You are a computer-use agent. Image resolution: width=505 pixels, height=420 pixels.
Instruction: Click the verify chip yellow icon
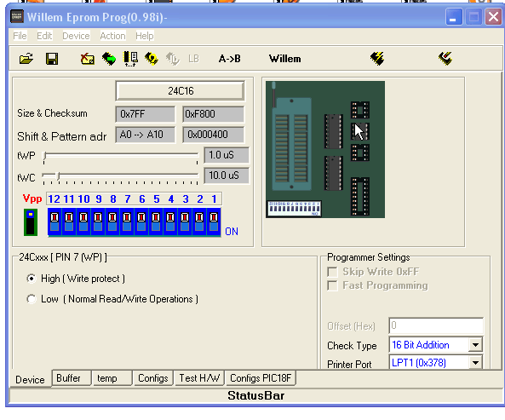(152, 59)
